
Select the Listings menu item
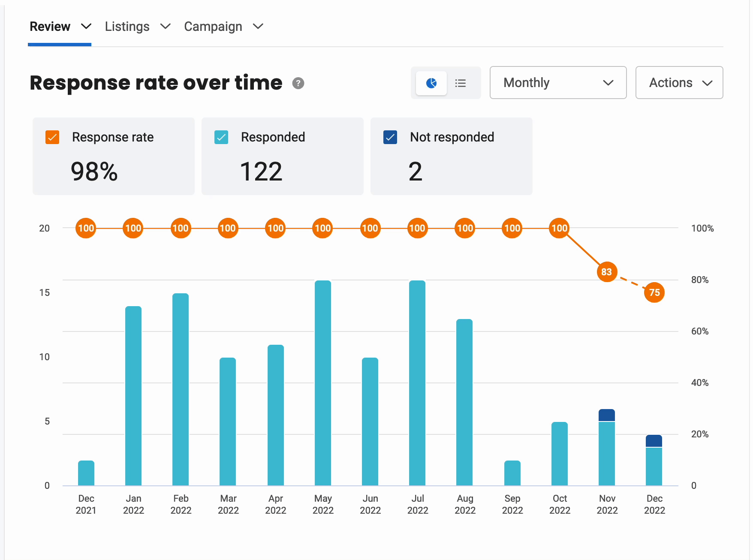(x=127, y=27)
